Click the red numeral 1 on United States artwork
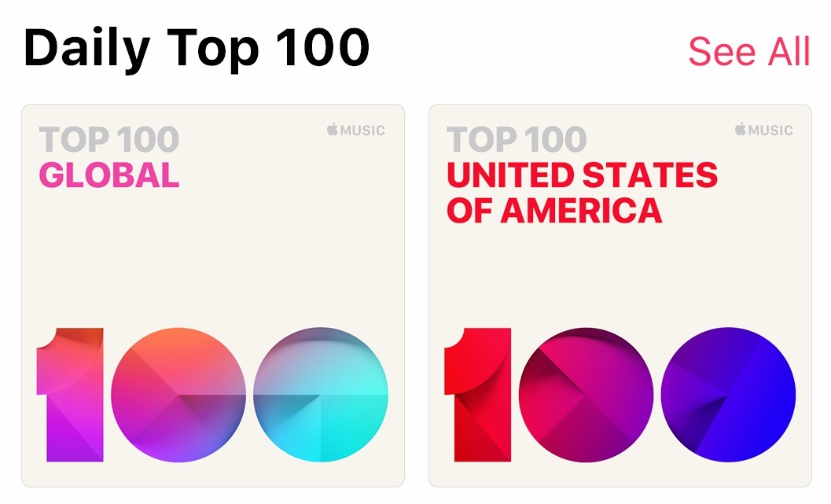 (477, 395)
